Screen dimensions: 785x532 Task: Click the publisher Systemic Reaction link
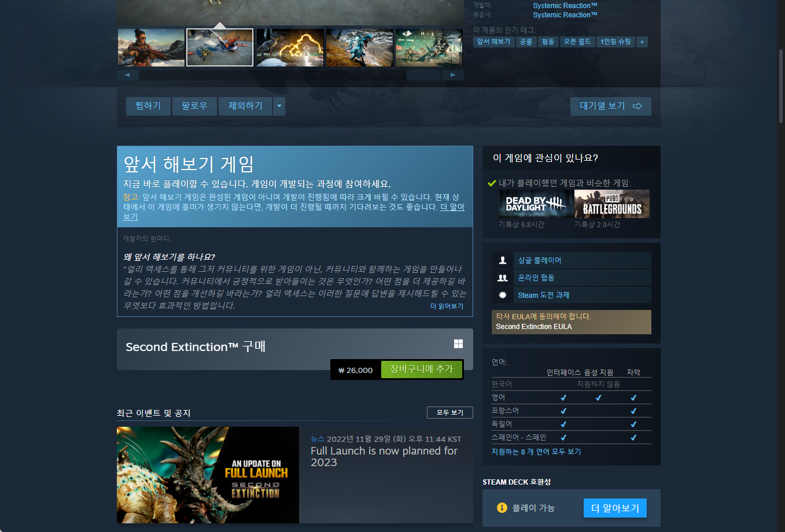565,15
